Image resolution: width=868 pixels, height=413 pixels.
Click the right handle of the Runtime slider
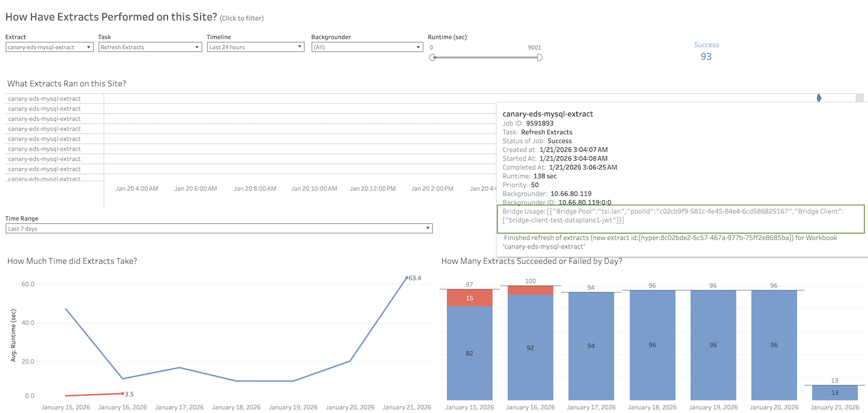pyautogui.click(x=539, y=58)
